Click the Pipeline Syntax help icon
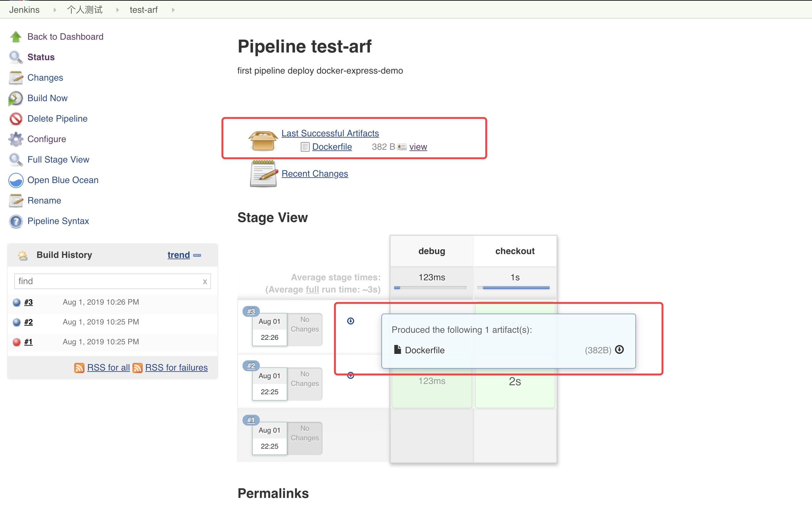812x512 pixels. coord(15,221)
